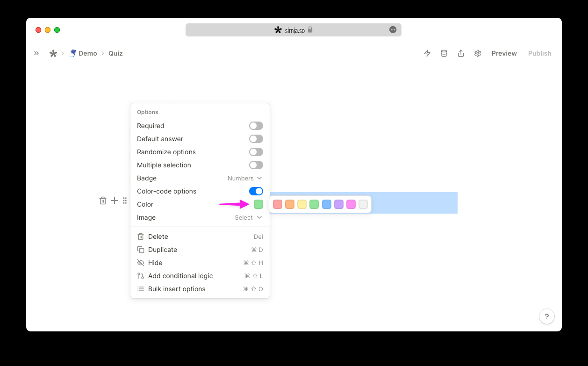Viewport: 588px width, 366px height.
Task: Toggle the Default answer switch
Action: [x=256, y=139]
